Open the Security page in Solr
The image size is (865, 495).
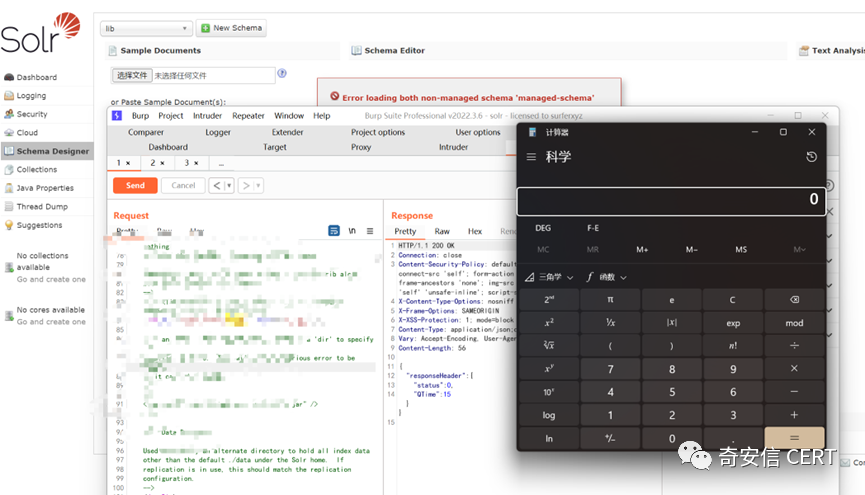click(x=32, y=114)
